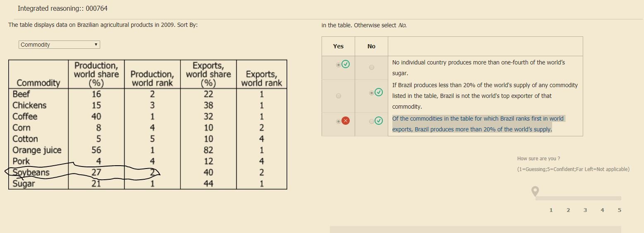Click the map pin marker on the confidence slider
Screen dimensions: 644x233
tap(535, 191)
